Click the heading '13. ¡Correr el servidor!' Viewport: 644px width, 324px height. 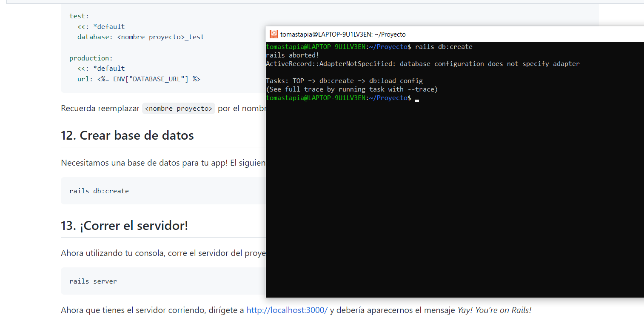124,226
